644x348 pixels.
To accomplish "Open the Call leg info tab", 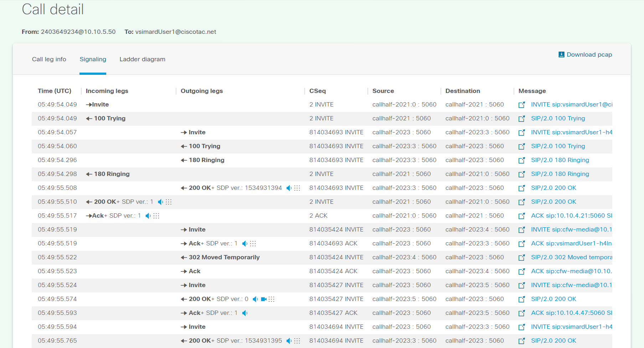I will tap(49, 59).
